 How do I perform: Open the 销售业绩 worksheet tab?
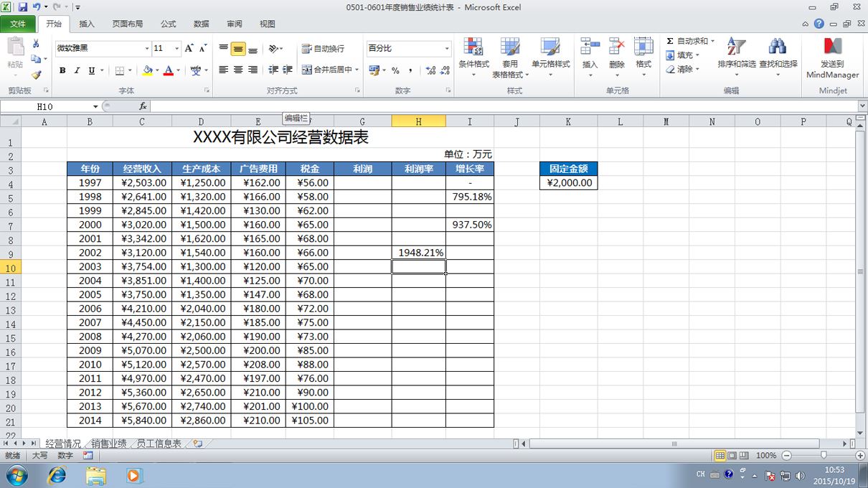pos(109,444)
